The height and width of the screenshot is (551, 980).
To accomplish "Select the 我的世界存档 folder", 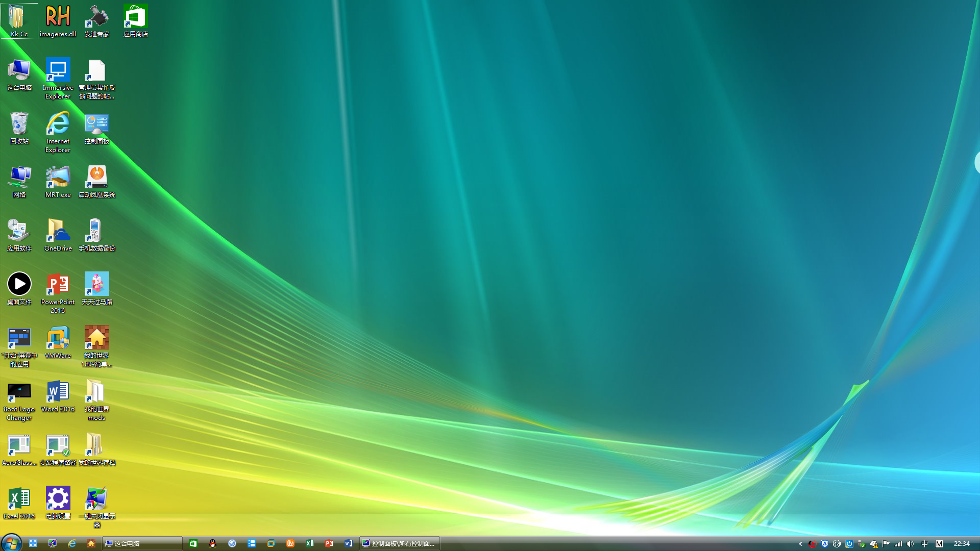I will 96,449.
